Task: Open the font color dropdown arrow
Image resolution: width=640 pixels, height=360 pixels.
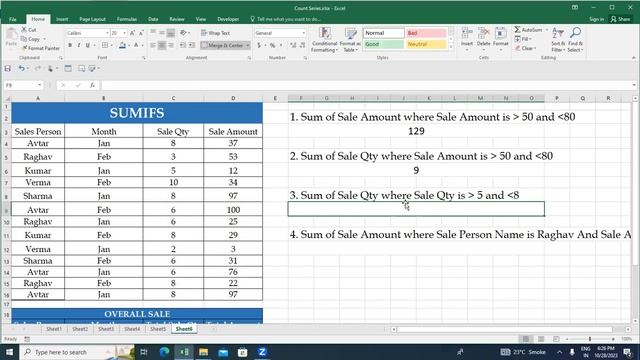Action: (x=142, y=45)
